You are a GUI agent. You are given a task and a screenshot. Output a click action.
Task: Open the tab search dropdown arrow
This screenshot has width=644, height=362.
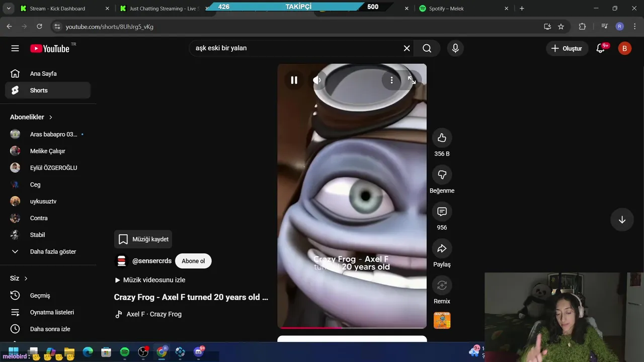pyautogui.click(x=9, y=9)
